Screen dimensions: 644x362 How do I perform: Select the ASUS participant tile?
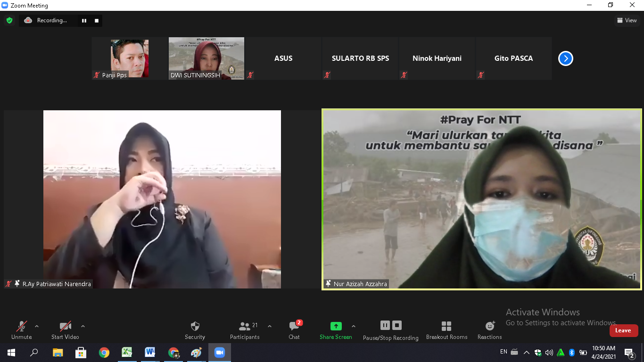click(283, 58)
